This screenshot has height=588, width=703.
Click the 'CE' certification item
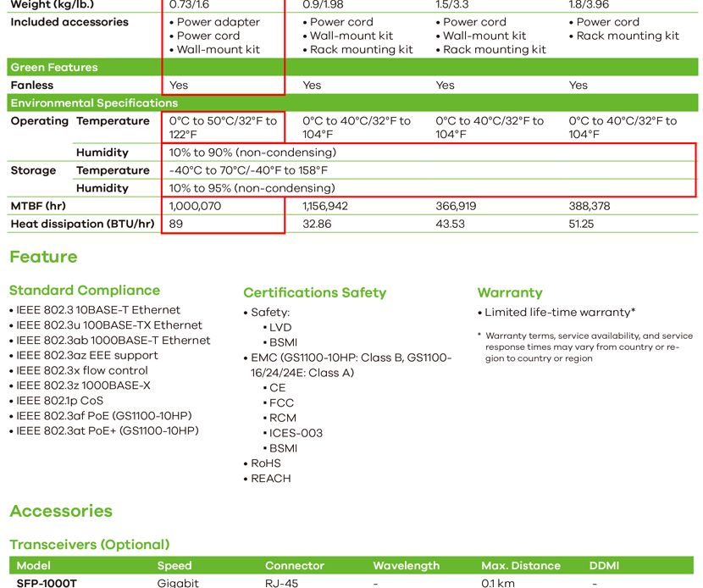(x=277, y=388)
